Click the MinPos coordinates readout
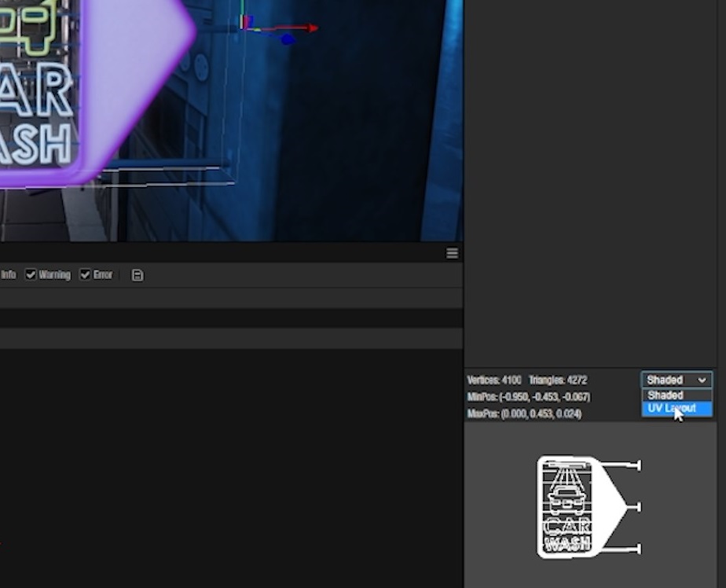Screen dimensions: 726x588 coord(528,397)
